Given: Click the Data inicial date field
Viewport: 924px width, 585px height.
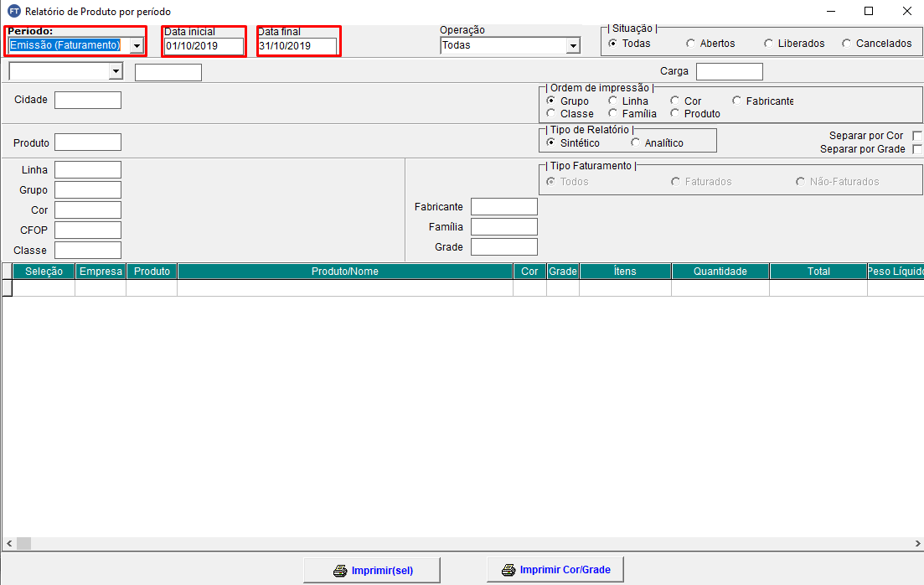Looking at the screenshot, I should click(204, 46).
